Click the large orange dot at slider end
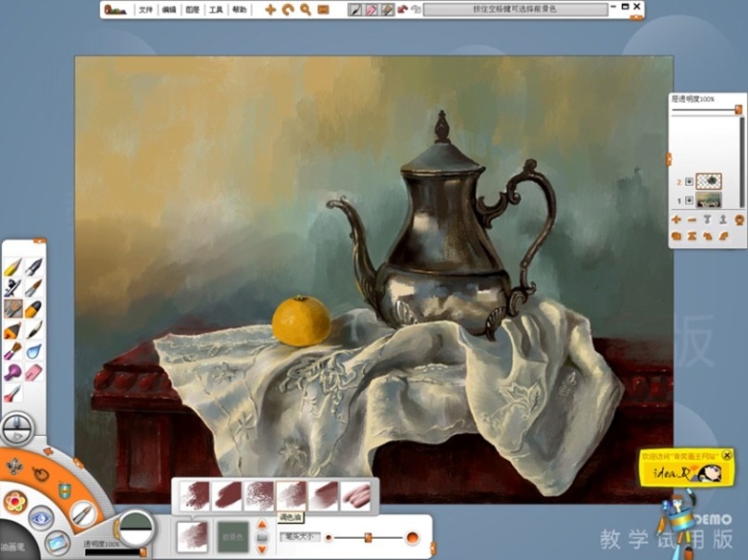Image resolution: width=748 pixels, height=560 pixels. pyautogui.click(x=412, y=538)
